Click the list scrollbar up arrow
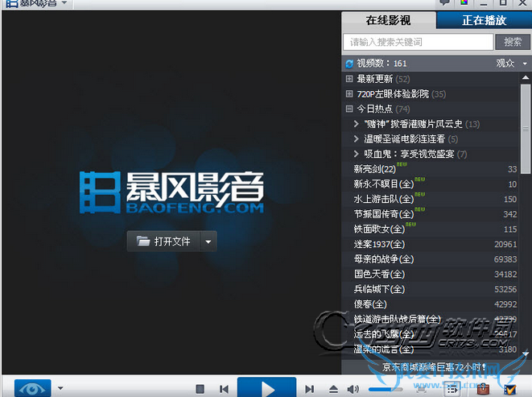The width and height of the screenshot is (532, 397). pyautogui.click(x=526, y=78)
